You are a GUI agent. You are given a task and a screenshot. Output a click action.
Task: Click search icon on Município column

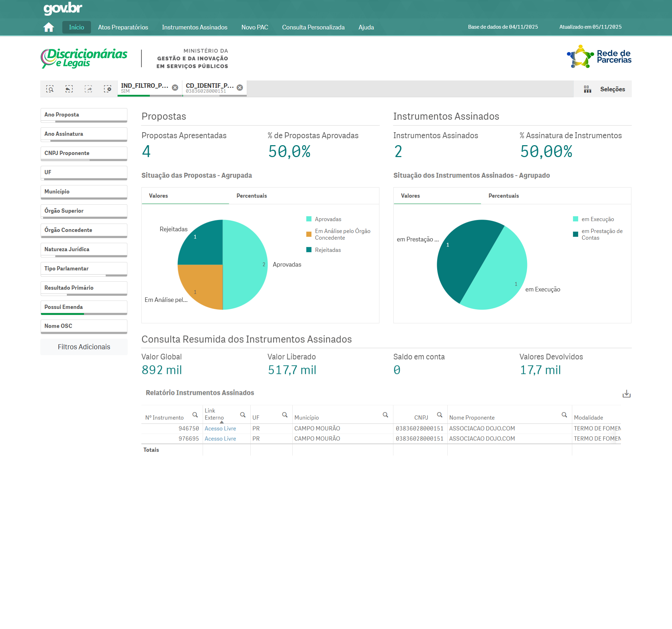385,415
